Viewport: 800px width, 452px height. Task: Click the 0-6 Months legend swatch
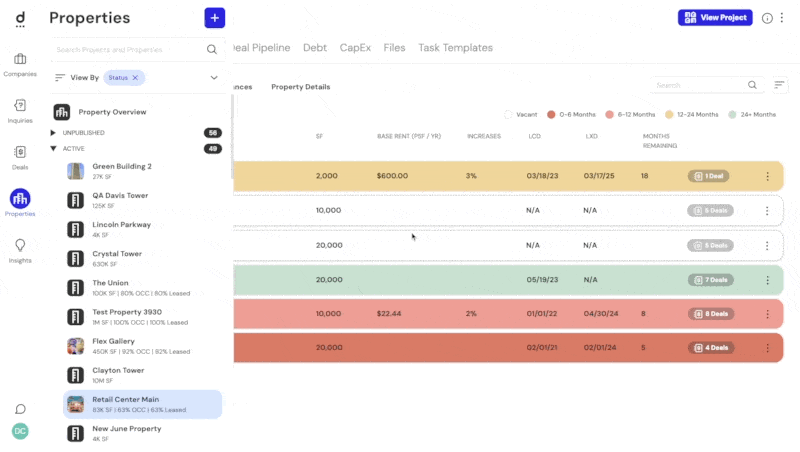(x=551, y=115)
